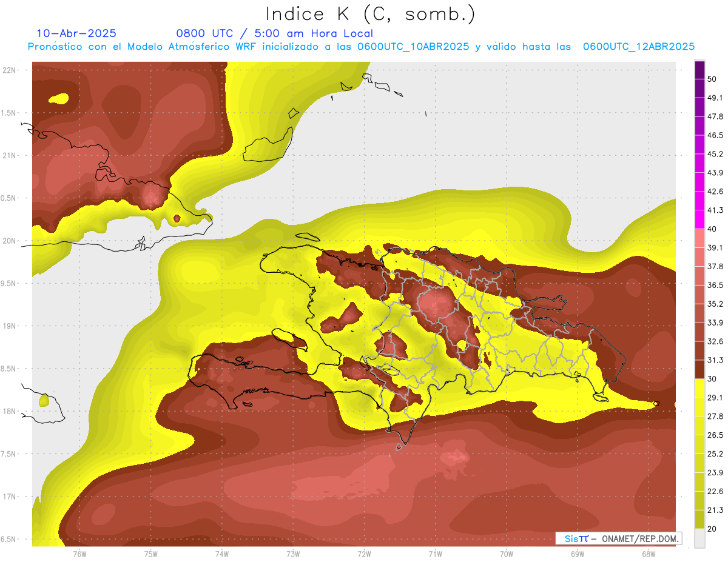
Task: Click the colorbar label "21.3"
Action: pyautogui.click(x=715, y=510)
